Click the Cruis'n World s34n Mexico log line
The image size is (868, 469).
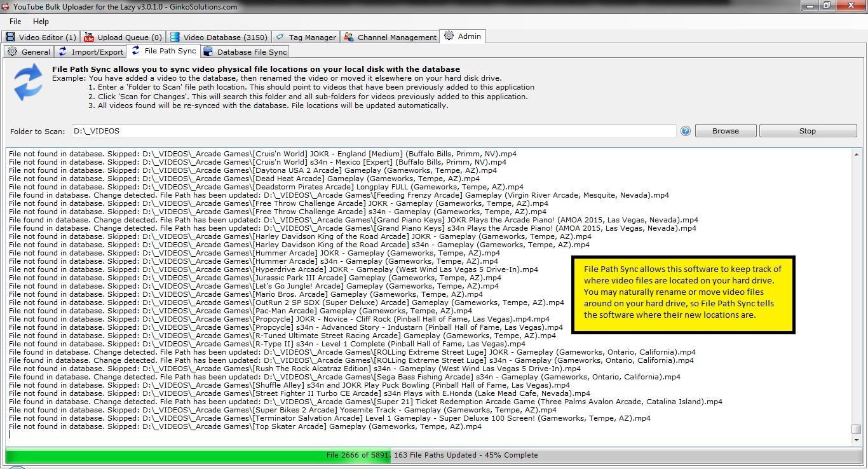258,162
